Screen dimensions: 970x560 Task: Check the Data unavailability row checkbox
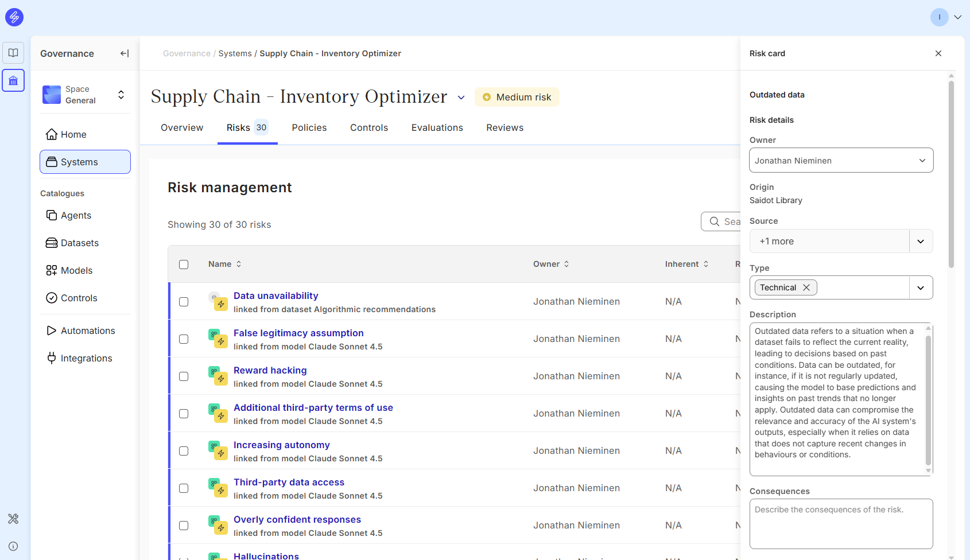coord(184,302)
